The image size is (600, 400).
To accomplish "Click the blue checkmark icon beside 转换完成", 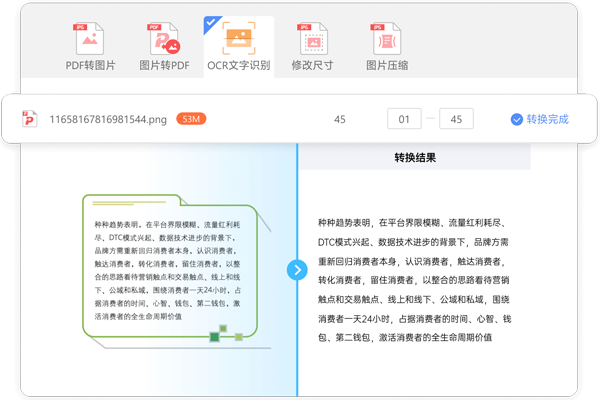I will point(516,119).
